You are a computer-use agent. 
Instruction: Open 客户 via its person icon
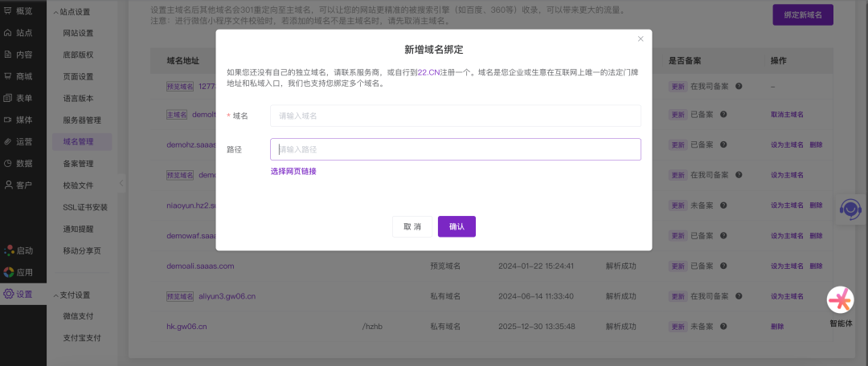coord(9,185)
